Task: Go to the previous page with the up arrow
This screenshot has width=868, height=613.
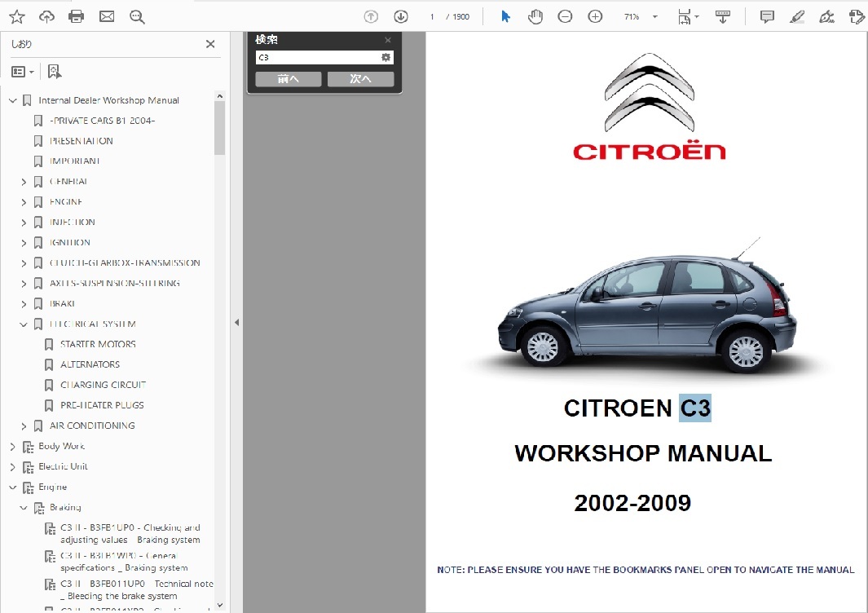Action: [371, 16]
